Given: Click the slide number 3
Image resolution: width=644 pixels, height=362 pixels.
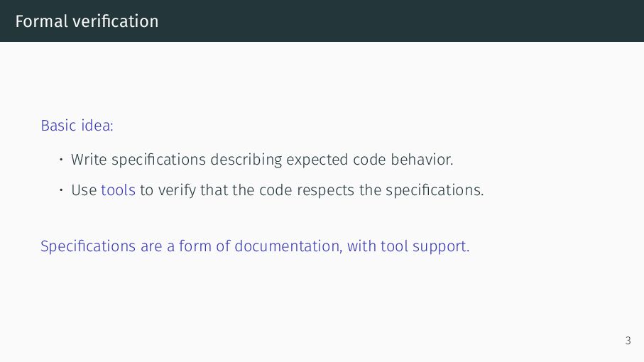Looking at the screenshot, I should (628, 341).
